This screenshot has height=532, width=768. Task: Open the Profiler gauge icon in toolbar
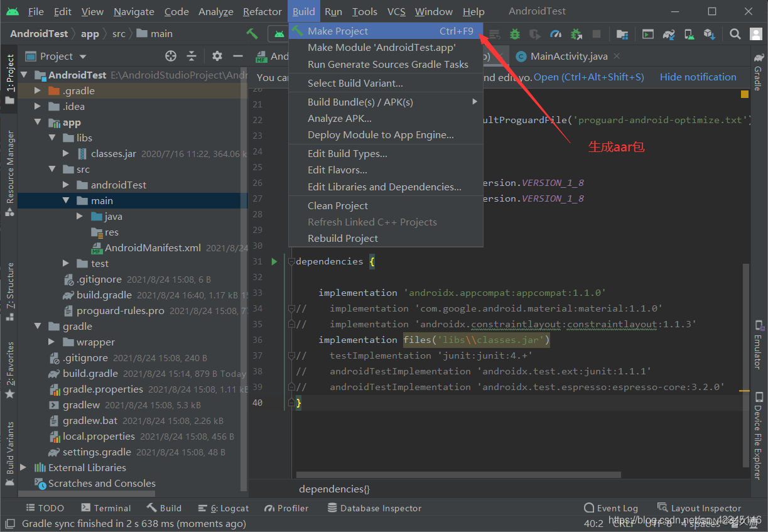(x=555, y=34)
